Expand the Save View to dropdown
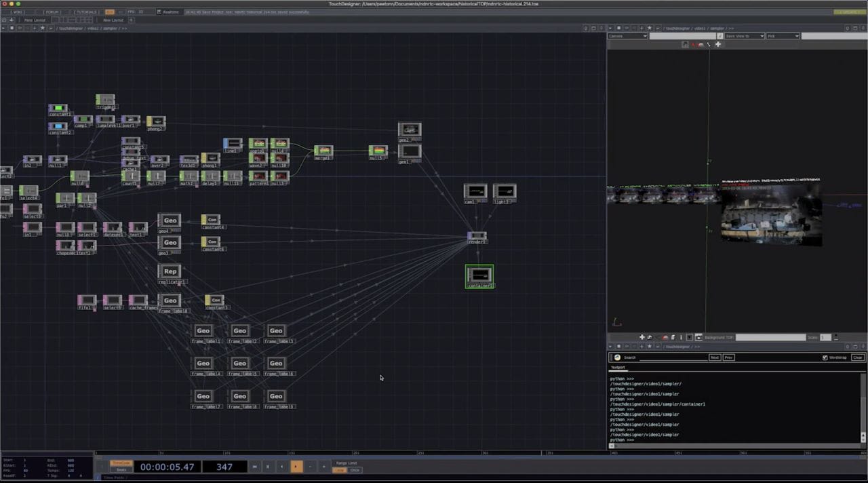Image resolution: width=868 pixels, height=483 pixels. [x=744, y=36]
